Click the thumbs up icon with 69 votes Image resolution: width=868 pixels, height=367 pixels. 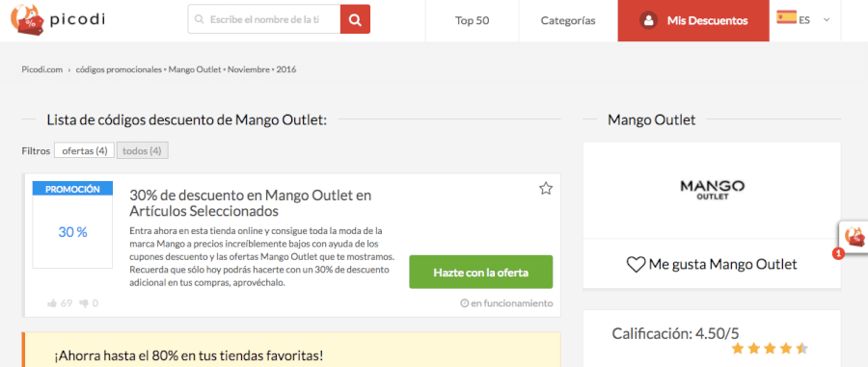coord(53,302)
